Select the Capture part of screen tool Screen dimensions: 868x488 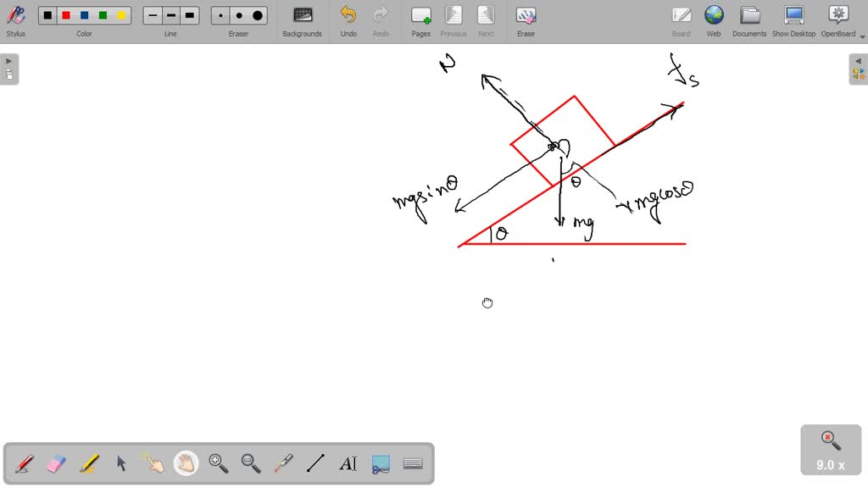[381, 463]
